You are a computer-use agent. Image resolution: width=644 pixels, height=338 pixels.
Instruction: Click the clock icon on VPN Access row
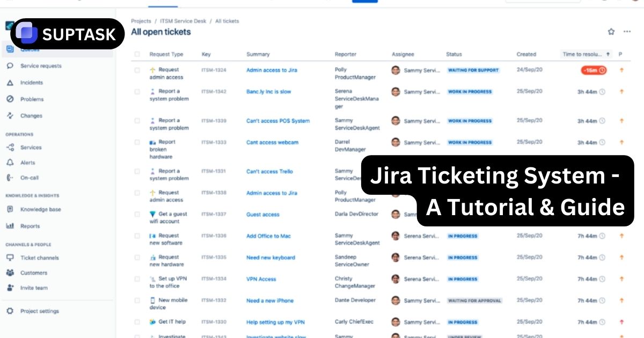[x=602, y=279]
